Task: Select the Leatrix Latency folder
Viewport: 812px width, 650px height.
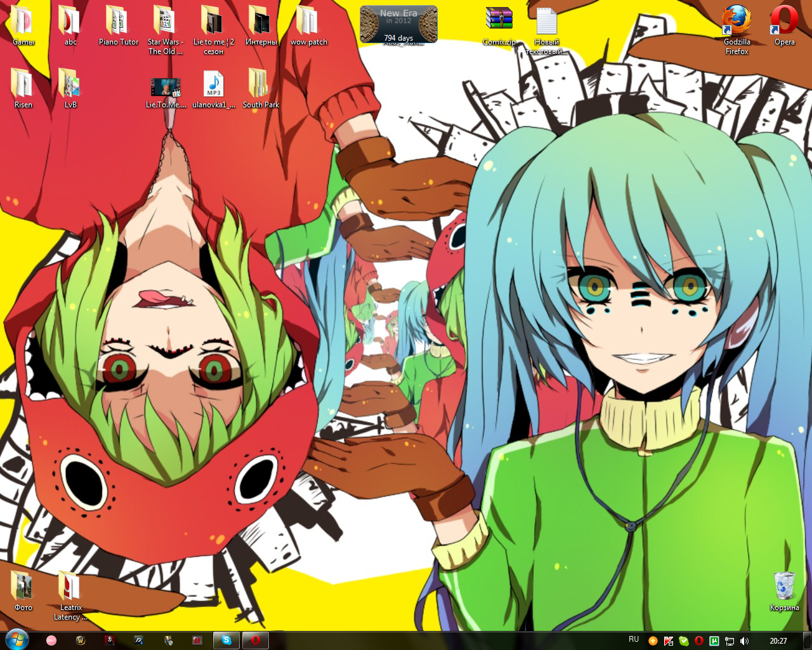Action: (x=70, y=587)
